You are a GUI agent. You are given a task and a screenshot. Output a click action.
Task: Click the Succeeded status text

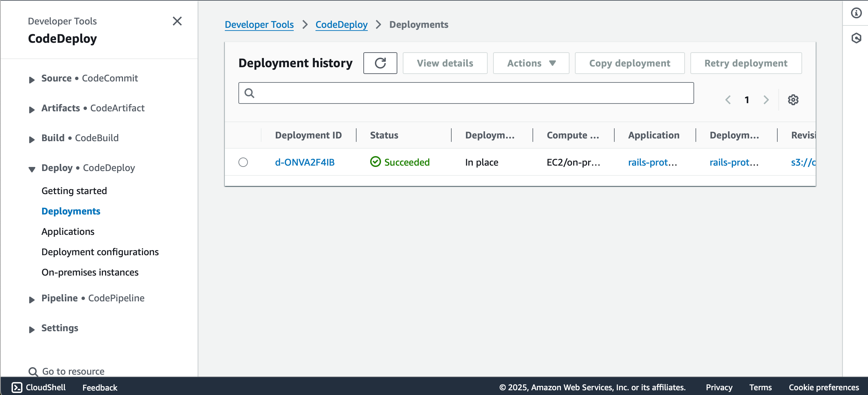pyautogui.click(x=407, y=162)
